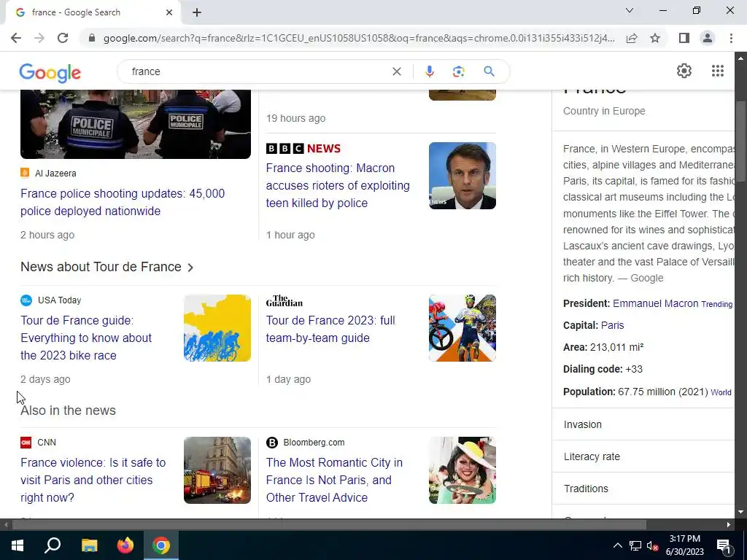Screen dimensions: 747x560
Task: Open USA Today Tour de France guide
Action: (x=86, y=338)
